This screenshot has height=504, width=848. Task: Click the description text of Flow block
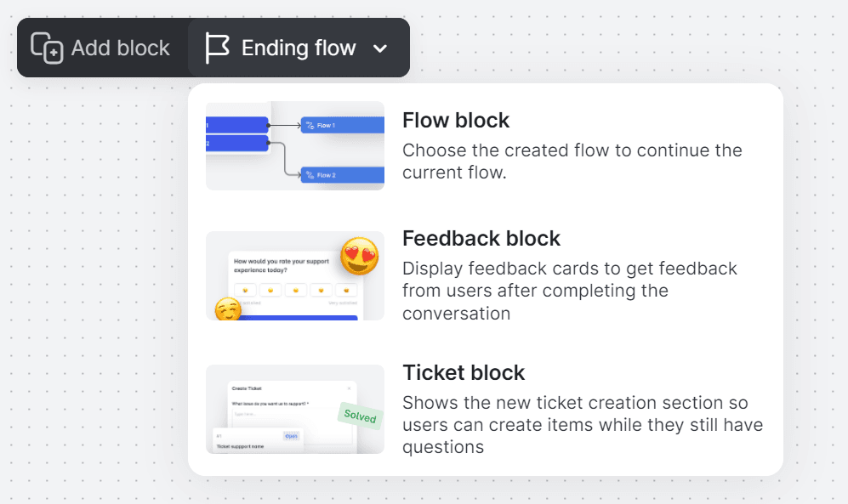[x=572, y=161]
